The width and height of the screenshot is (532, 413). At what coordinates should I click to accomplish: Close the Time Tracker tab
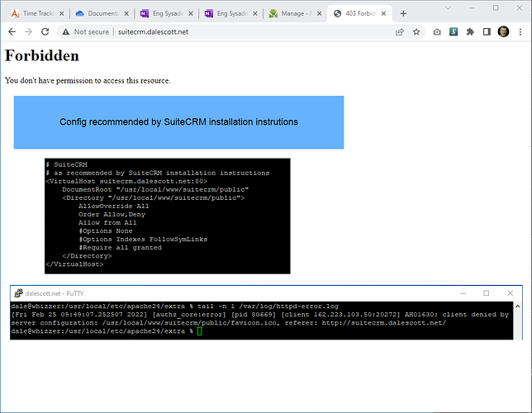pos(62,13)
